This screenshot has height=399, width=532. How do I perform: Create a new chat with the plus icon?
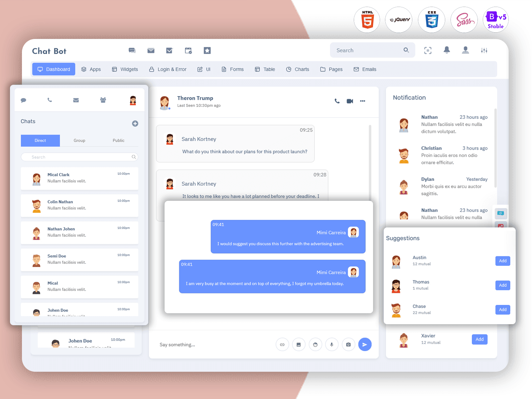(135, 123)
